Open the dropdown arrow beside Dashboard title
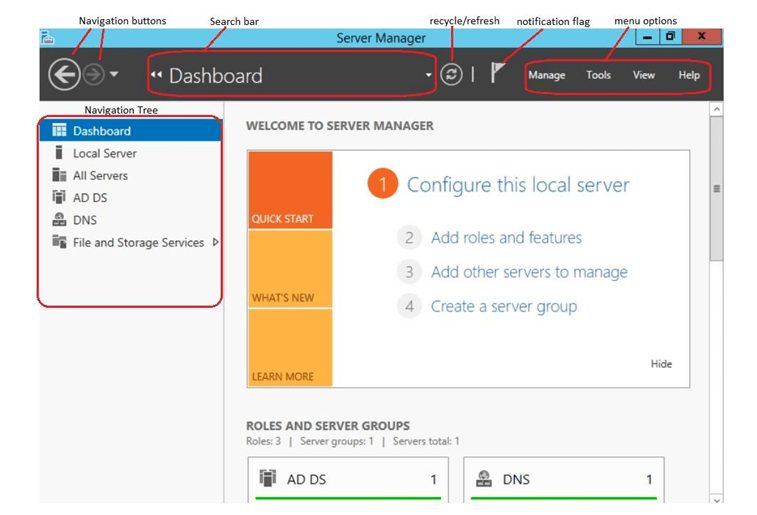The image size is (757, 515). pyautogui.click(x=429, y=75)
